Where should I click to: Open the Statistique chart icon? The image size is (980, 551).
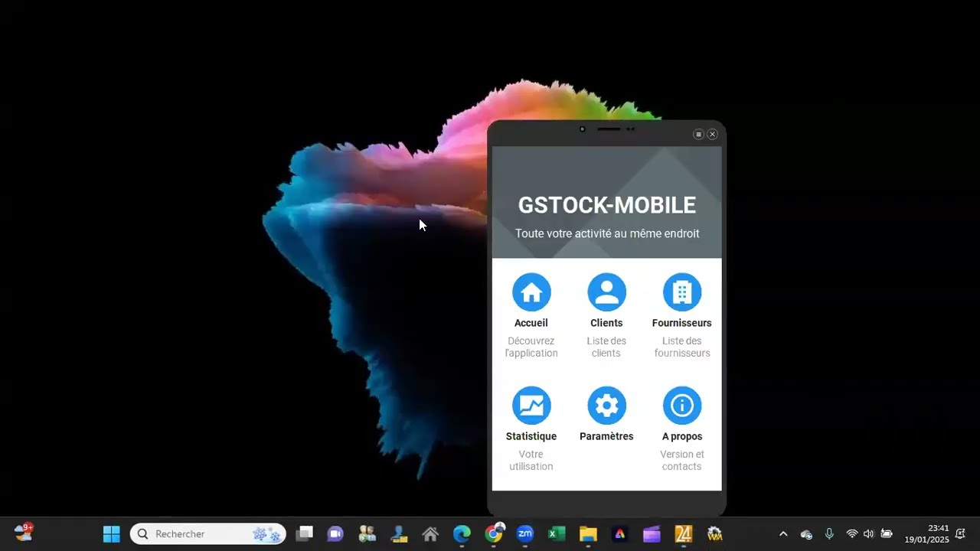click(x=531, y=406)
